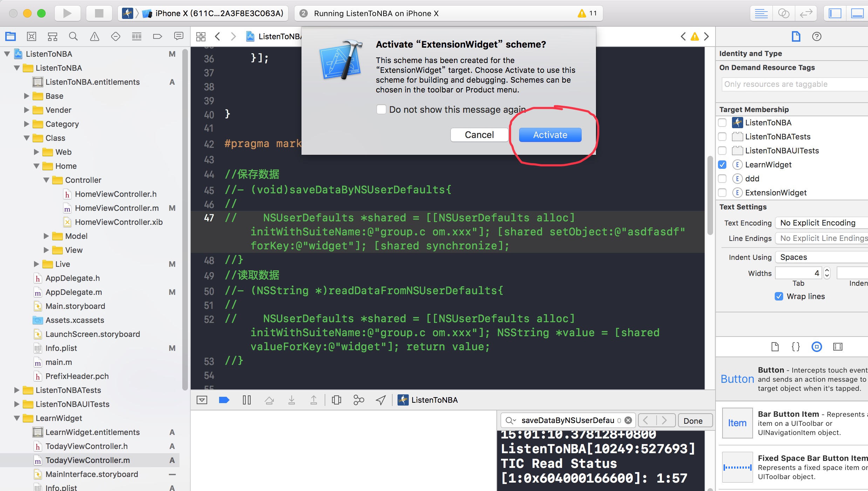
Task: Open the File inspector tab
Action: (796, 36)
